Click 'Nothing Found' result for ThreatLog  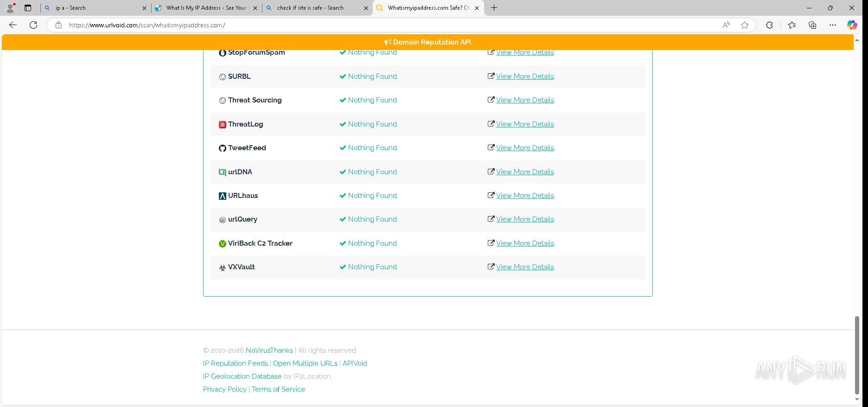point(372,124)
